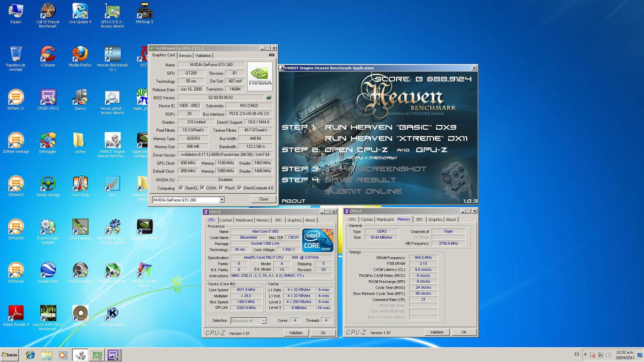Select the CPU tab in right CPU-Z window
Viewport: 644px width, 362px height.
point(352,220)
